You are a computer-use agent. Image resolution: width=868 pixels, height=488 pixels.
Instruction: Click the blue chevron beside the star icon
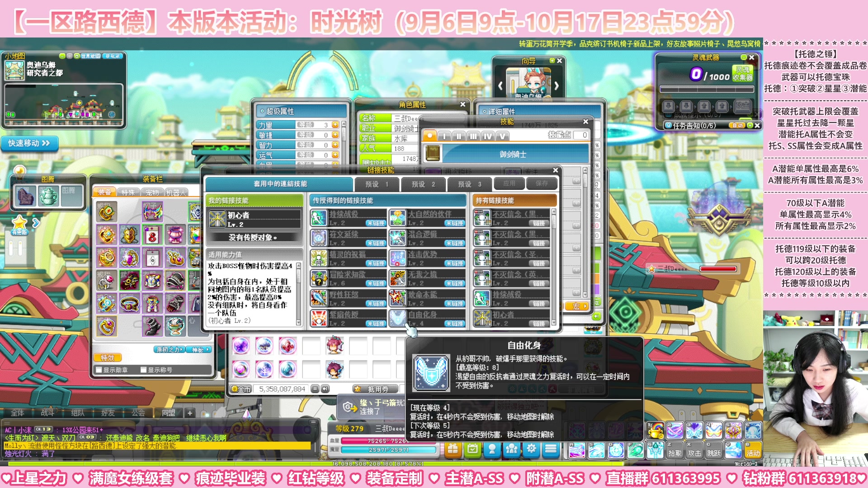[x=36, y=223]
